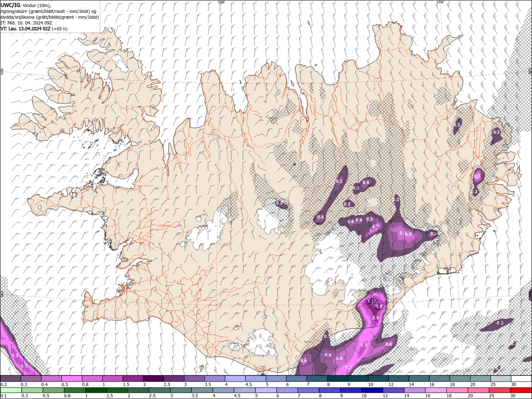The height and width of the screenshot is (399, 532).
Task: Click the '1.9' precipitation value label
Action: 379,307
